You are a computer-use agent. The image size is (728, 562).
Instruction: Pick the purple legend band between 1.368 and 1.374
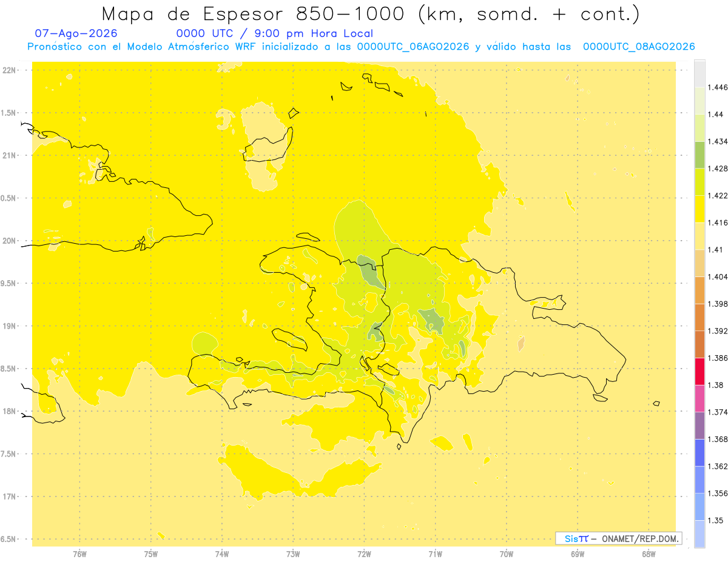[699, 426]
